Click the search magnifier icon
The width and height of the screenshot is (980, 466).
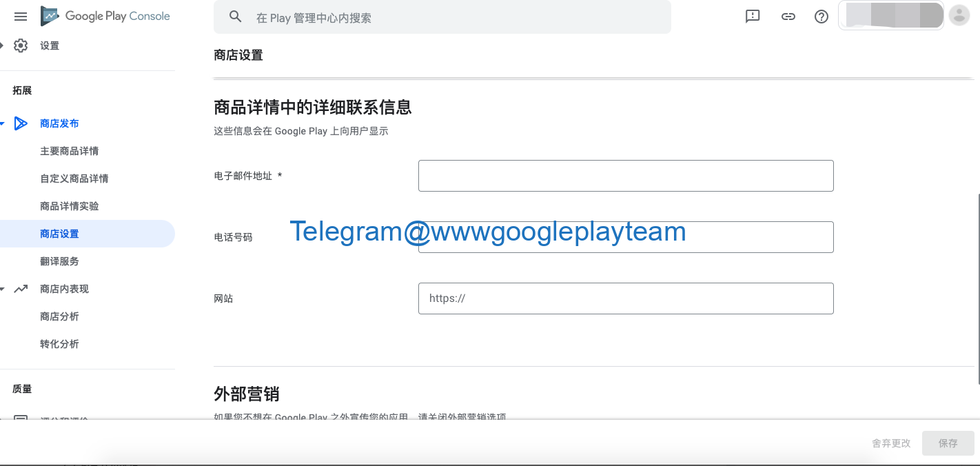236,17
